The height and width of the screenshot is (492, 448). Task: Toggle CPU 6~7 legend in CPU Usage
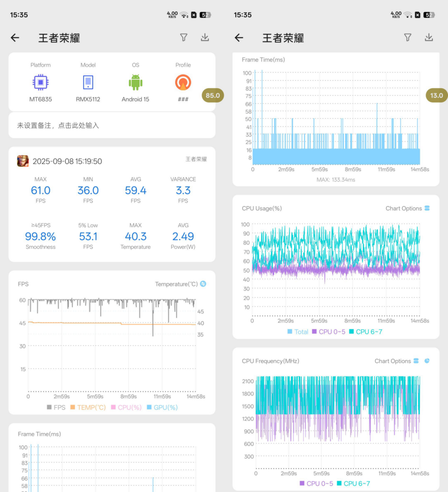click(366, 332)
